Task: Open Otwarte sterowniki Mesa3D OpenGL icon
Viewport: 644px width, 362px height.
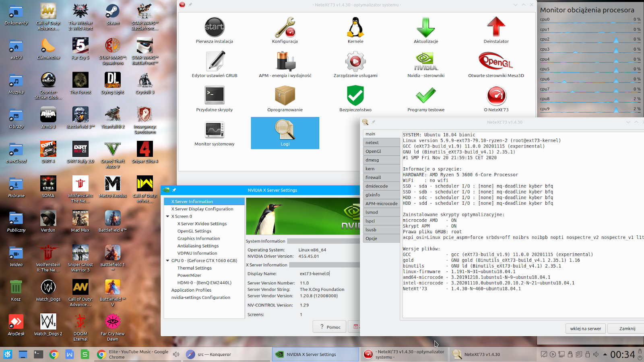Action: point(496,62)
